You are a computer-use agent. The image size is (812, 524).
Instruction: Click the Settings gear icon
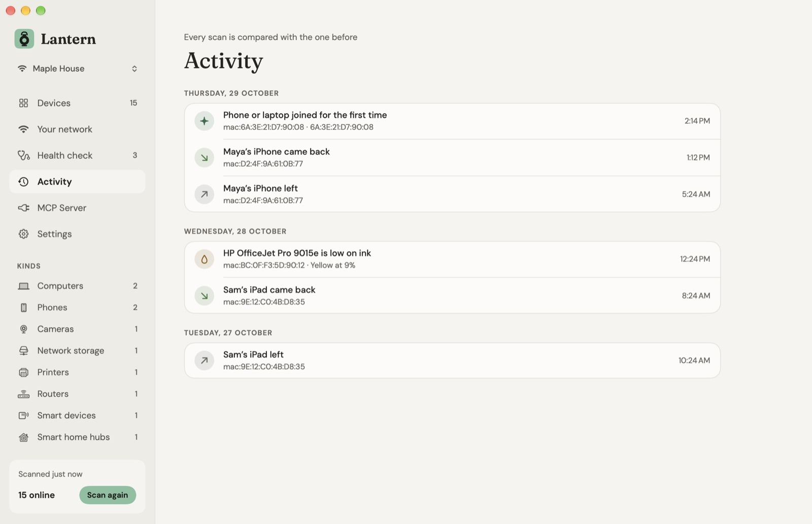[x=23, y=234]
